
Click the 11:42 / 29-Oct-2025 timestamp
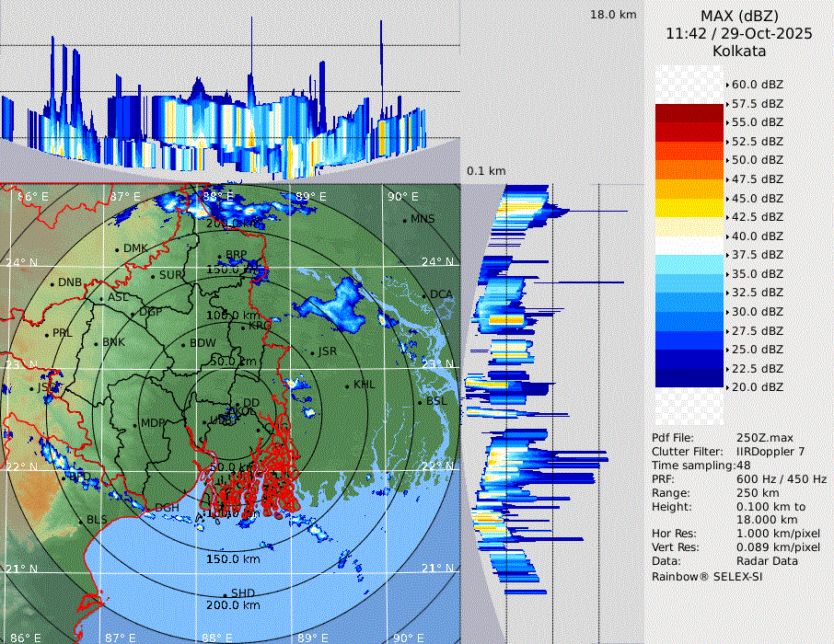[739, 33]
